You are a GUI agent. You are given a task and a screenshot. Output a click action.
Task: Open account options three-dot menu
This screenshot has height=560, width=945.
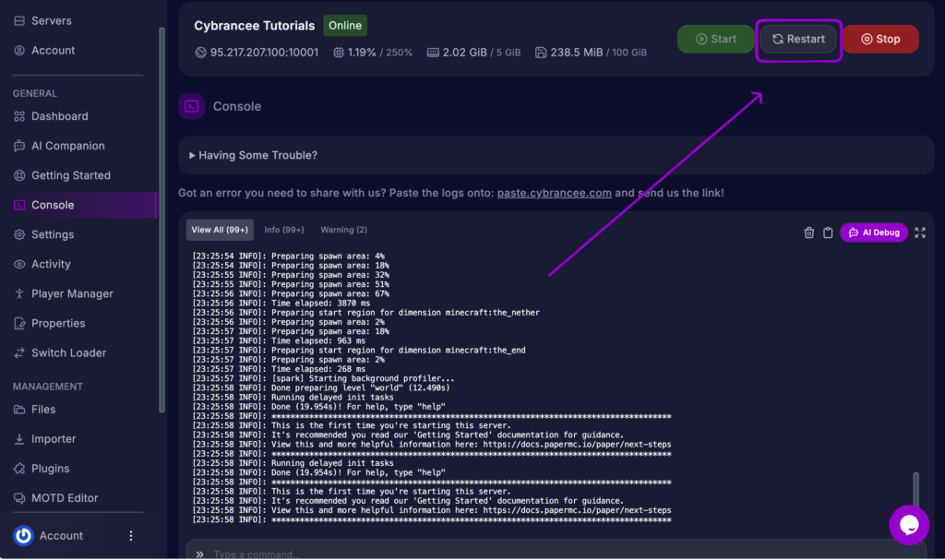pos(131,535)
